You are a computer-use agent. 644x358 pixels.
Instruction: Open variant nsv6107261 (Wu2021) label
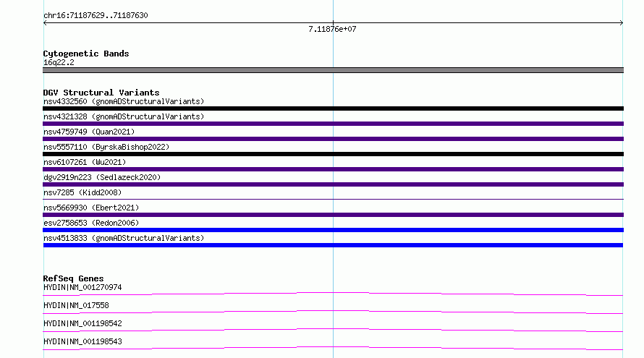pos(85,162)
